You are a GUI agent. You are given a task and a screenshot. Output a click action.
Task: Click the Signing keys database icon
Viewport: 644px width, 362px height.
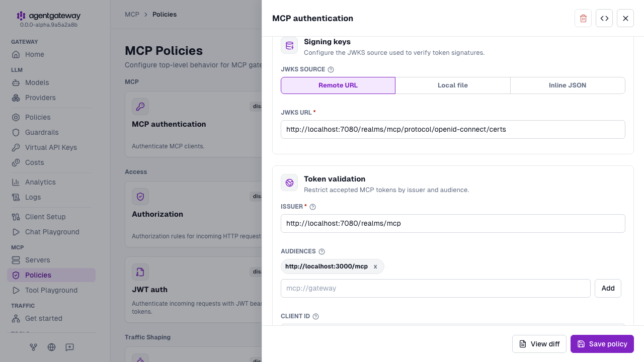[289, 46]
